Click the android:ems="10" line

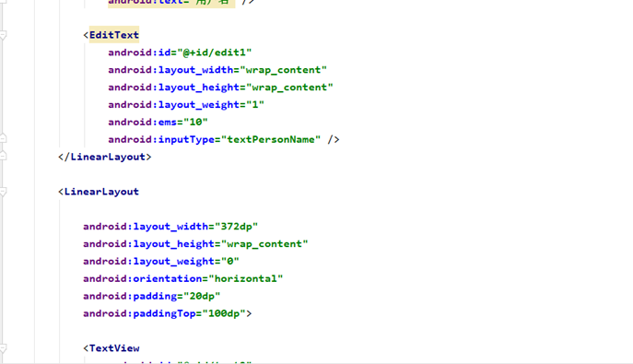(x=158, y=122)
